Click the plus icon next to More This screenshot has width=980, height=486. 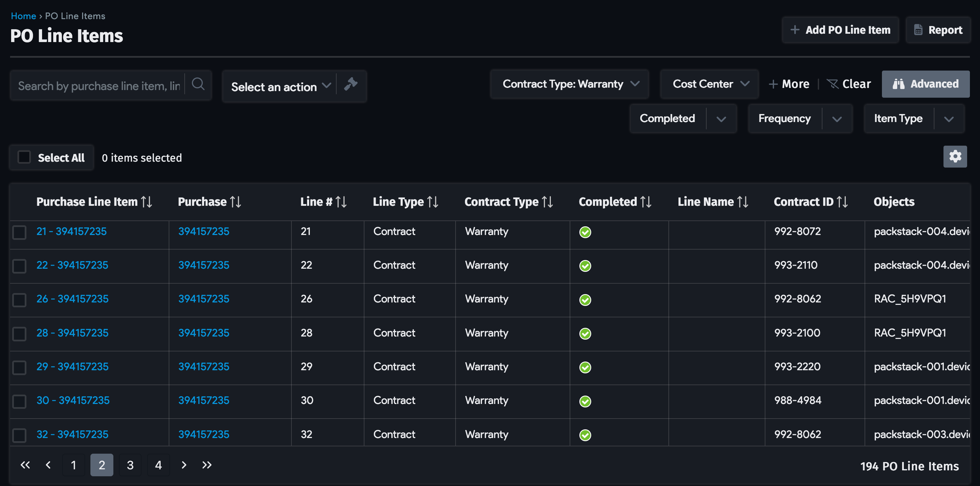click(x=773, y=84)
